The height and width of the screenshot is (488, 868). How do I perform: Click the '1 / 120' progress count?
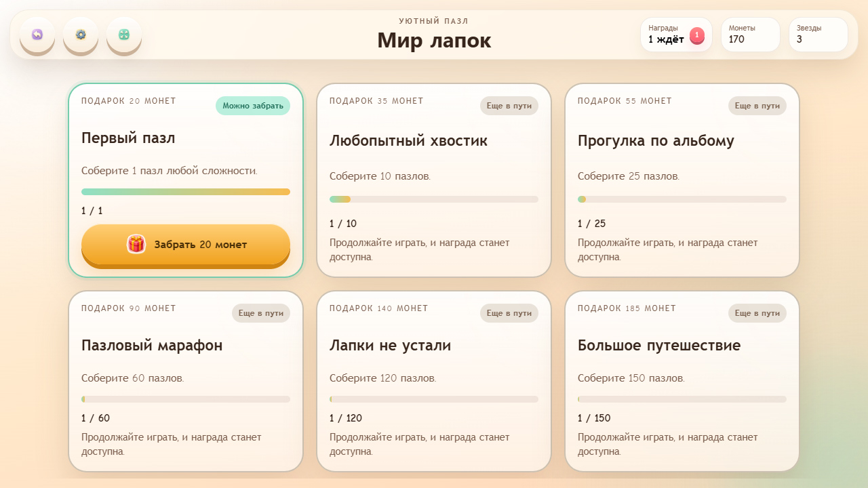(346, 418)
